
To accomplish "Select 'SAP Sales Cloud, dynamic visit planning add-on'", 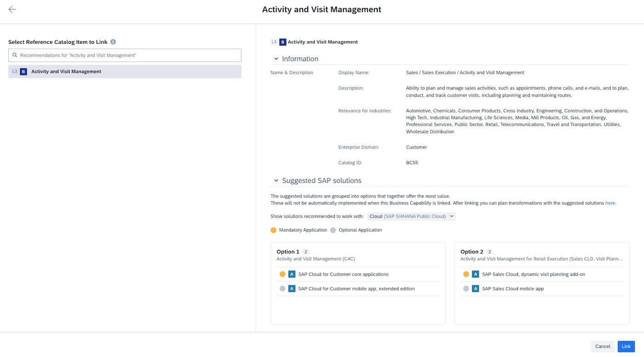I will (534, 274).
